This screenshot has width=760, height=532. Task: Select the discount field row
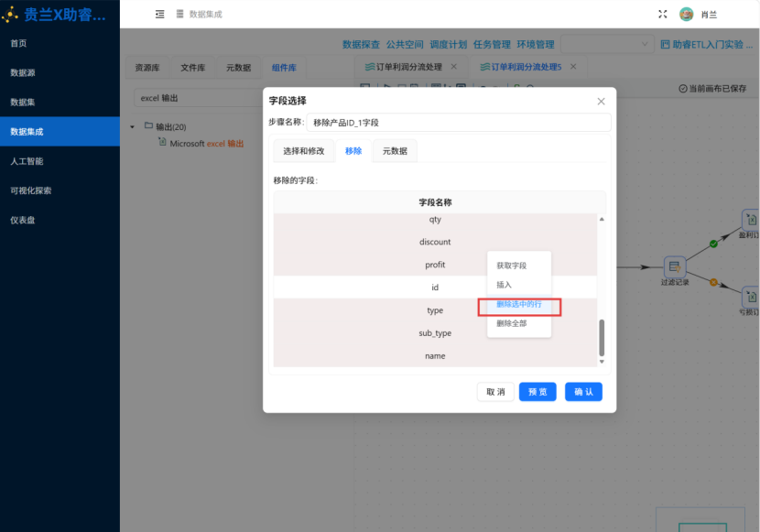(x=435, y=242)
